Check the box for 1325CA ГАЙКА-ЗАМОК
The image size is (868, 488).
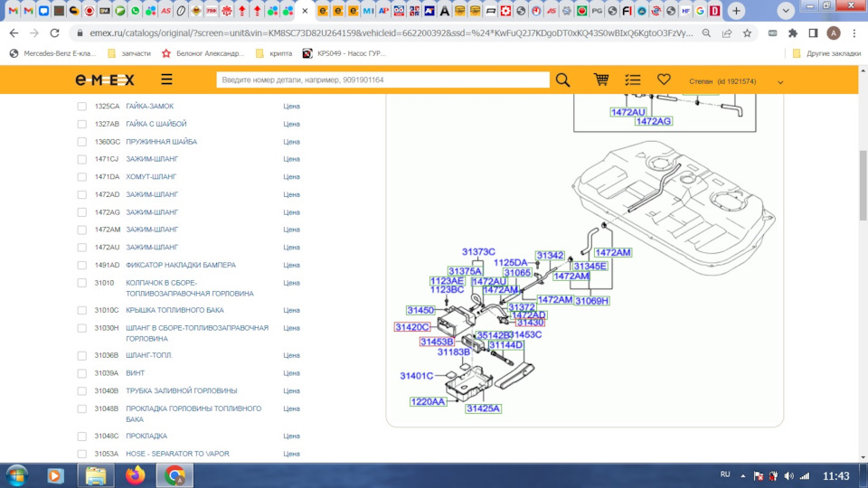click(x=82, y=107)
